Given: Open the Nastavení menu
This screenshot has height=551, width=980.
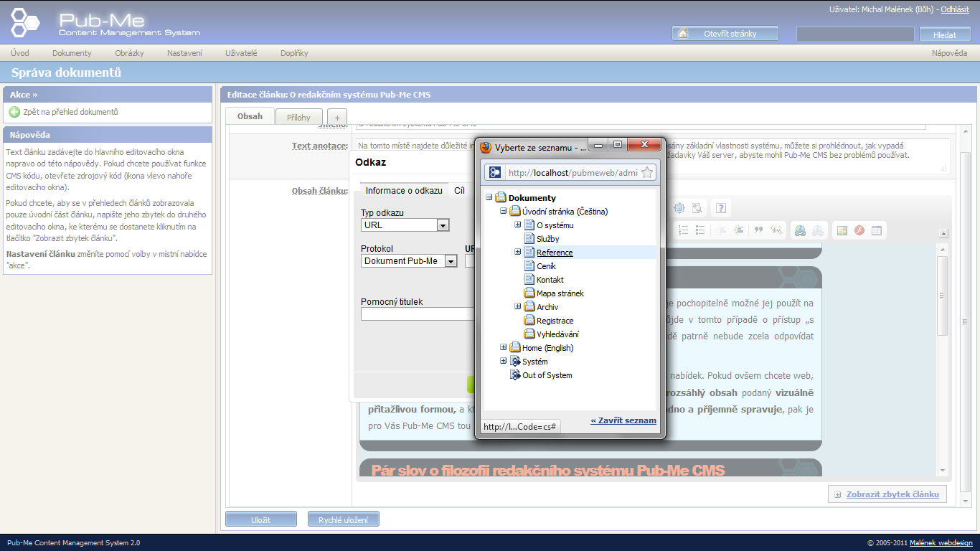Looking at the screenshot, I should click(184, 53).
